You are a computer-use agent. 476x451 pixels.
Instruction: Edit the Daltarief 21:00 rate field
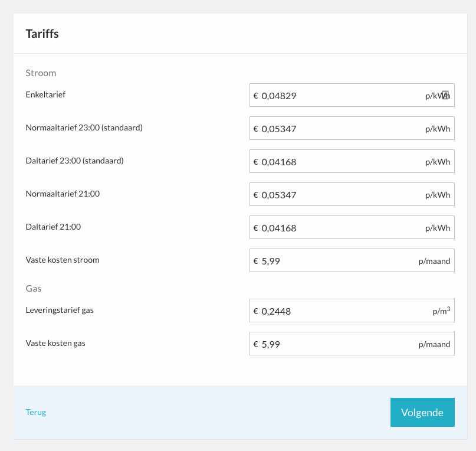tap(352, 228)
